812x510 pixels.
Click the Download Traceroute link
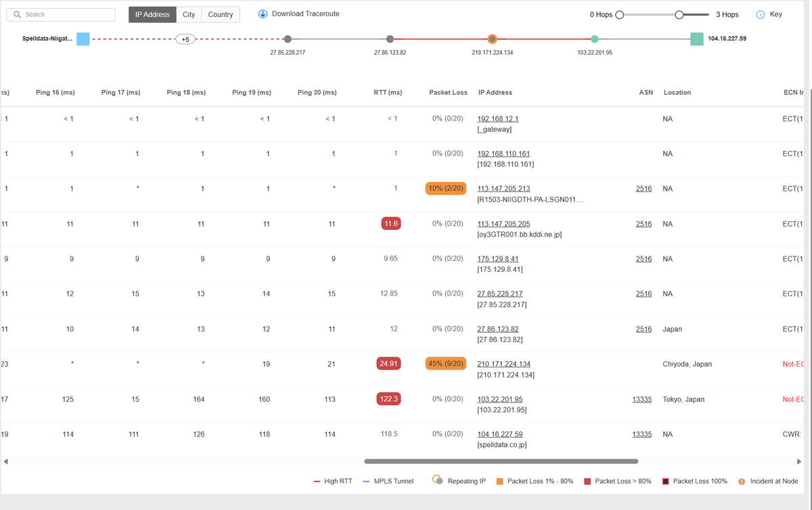coord(306,14)
